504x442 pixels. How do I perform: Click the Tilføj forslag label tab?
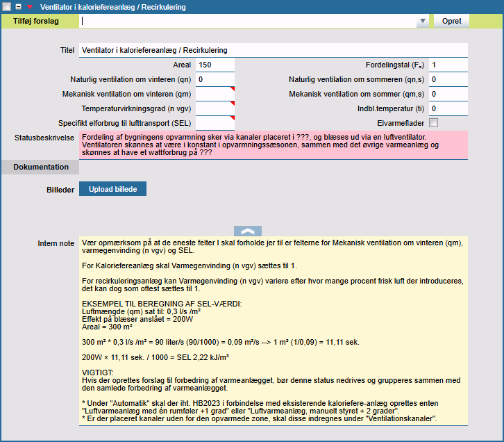36,21
